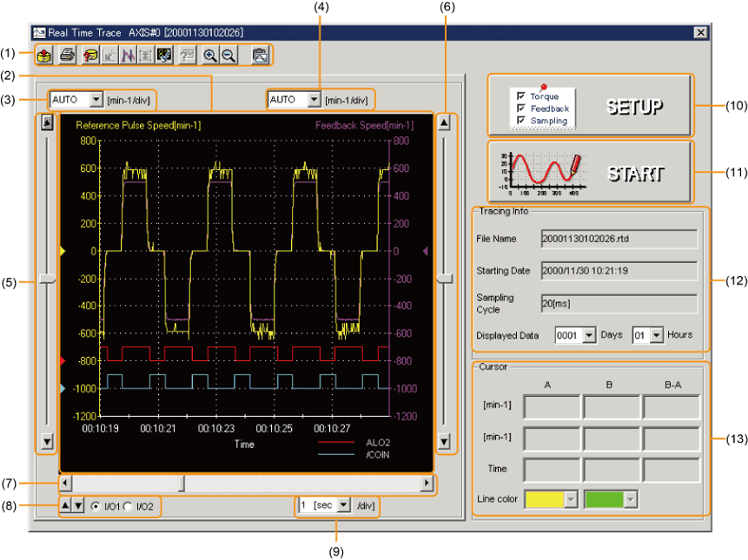Open the right AUTO min-1/div dropdown
The image size is (748, 560).
coord(313,100)
